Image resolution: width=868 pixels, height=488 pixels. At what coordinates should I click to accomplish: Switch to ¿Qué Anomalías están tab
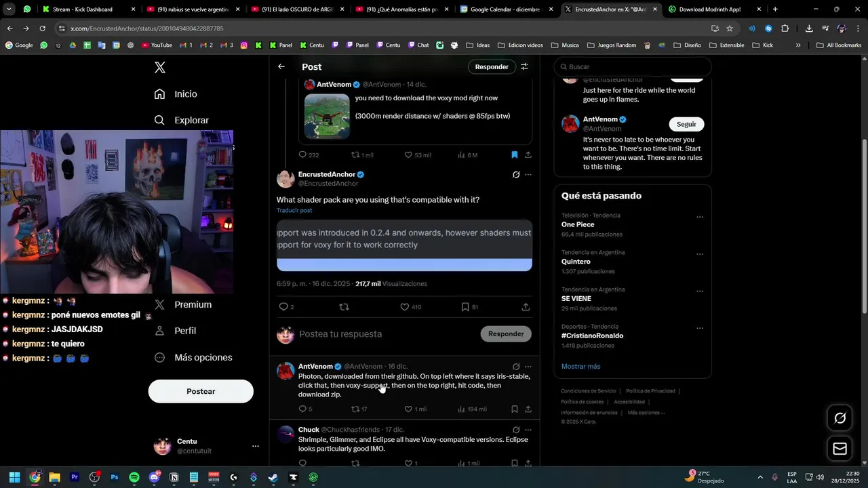pyautogui.click(x=402, y=9)
